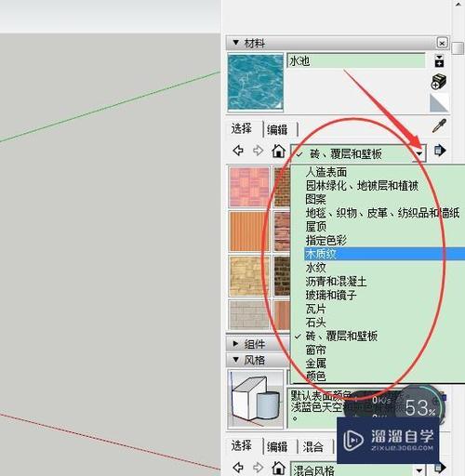This screenshot has height=476, width=465.
Task: Pick the pink basketweave brick swatch
Action: tap(249, 187)
